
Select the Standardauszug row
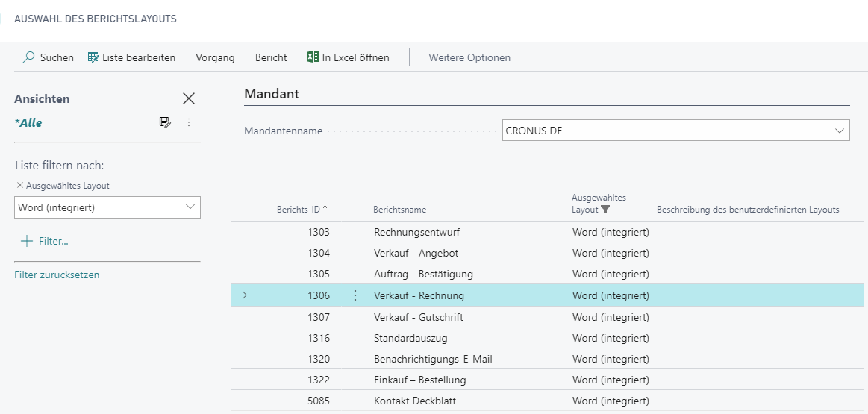tap(547, 338)
